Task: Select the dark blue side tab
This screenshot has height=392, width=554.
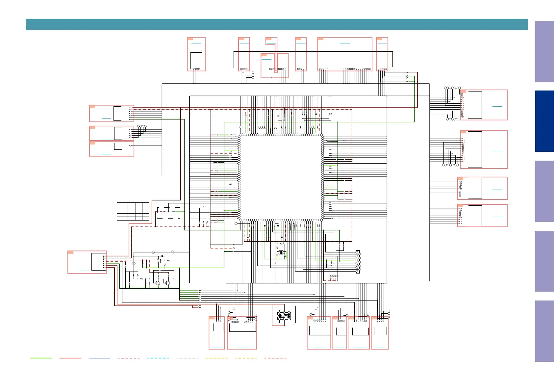Action: pos(544,121)
